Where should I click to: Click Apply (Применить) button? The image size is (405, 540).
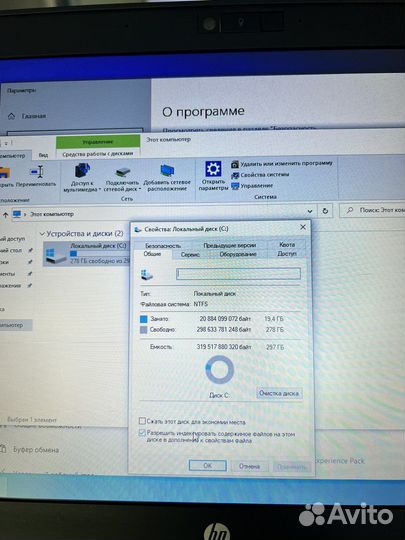pos(292,467)
